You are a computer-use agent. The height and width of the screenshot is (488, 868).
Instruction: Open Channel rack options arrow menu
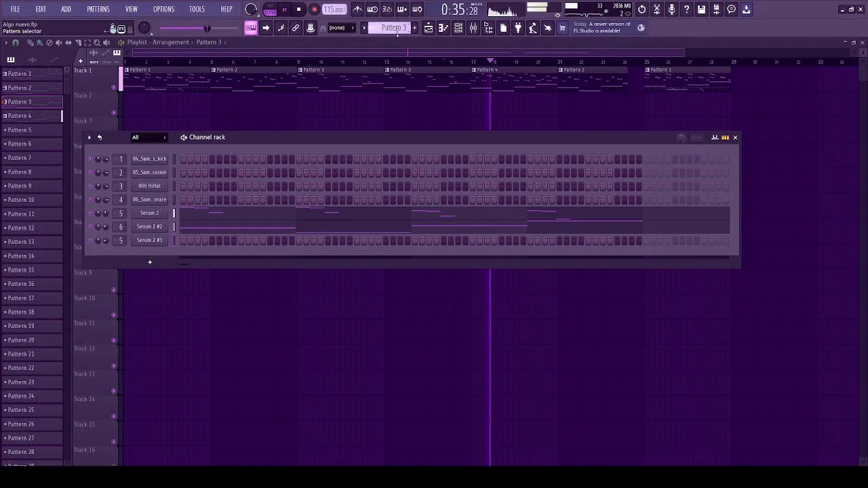point(89,138)
